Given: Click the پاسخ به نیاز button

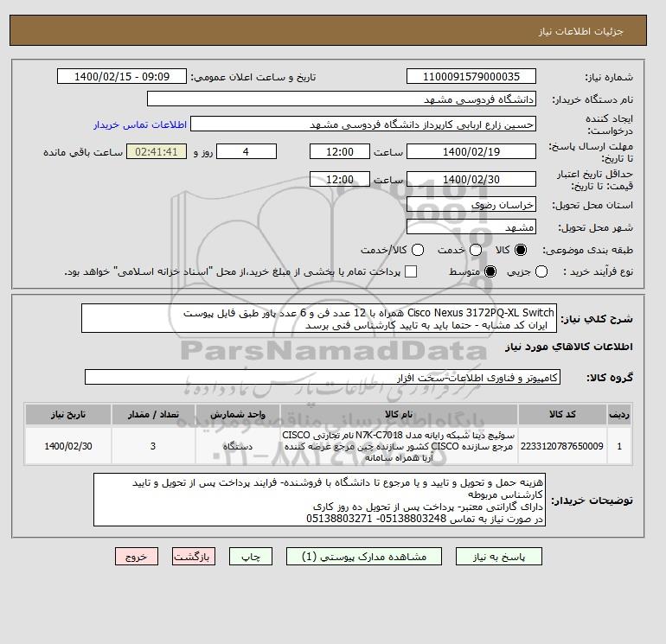Looking at the screenshot, I should click(499, 556).
